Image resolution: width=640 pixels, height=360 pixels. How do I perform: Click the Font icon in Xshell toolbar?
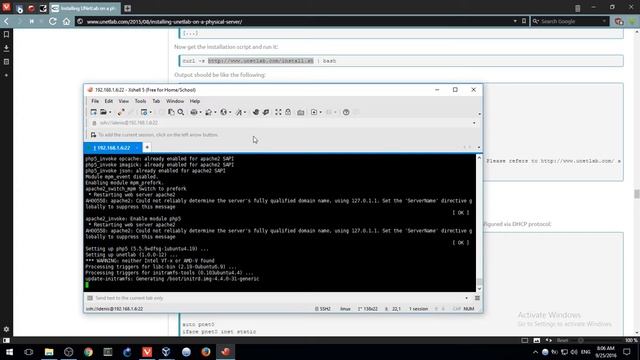click(x=239, y=112)
